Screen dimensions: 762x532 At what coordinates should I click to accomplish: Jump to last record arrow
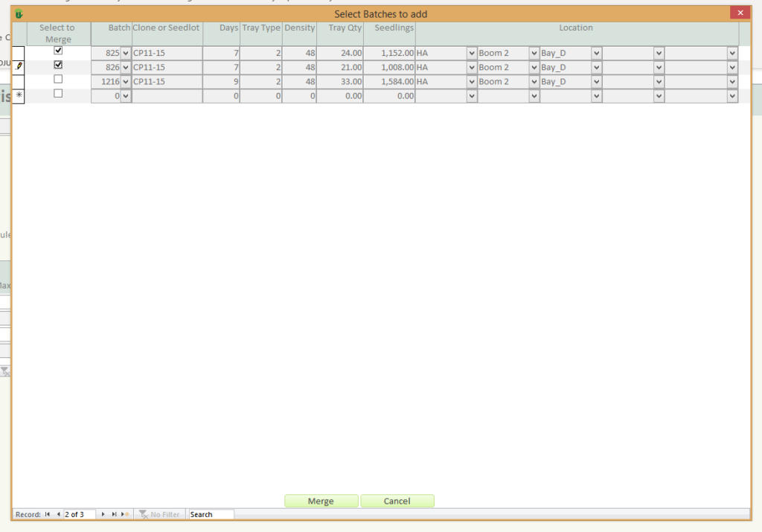(x=114, y=514)
